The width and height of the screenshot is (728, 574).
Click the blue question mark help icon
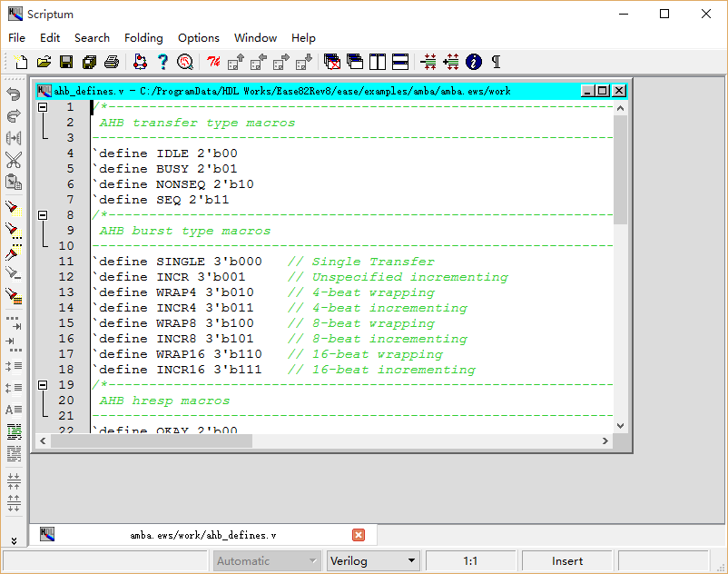[x=162, y=62]
